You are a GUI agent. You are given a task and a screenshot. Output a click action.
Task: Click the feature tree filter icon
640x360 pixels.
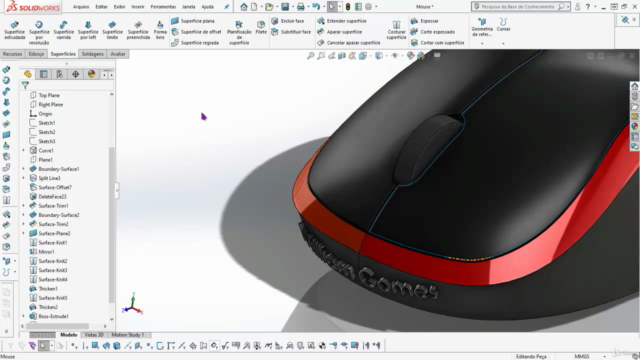point(25,85)
